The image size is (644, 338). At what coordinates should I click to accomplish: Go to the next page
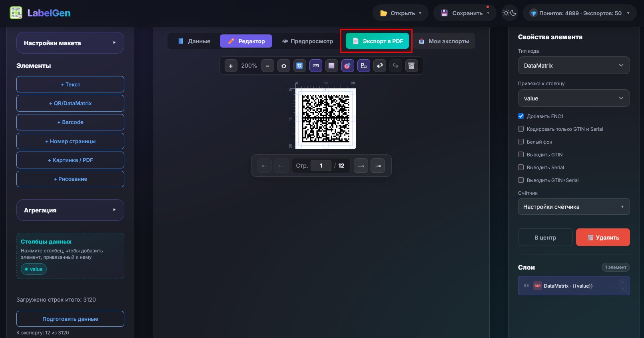(361, 166)
